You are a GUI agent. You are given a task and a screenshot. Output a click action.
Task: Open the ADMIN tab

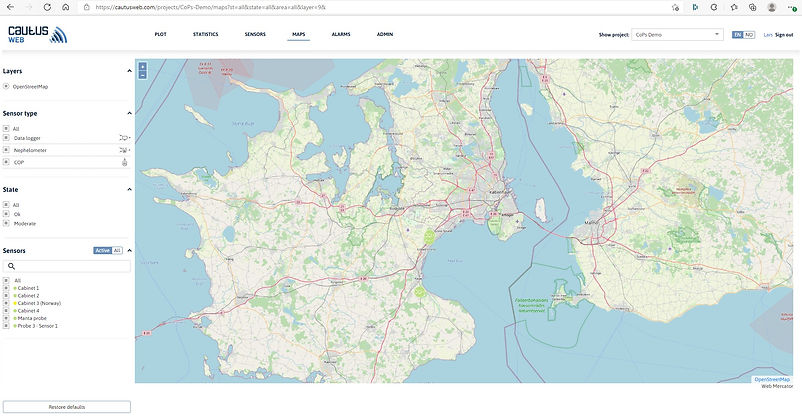click(x=385, y=34)
